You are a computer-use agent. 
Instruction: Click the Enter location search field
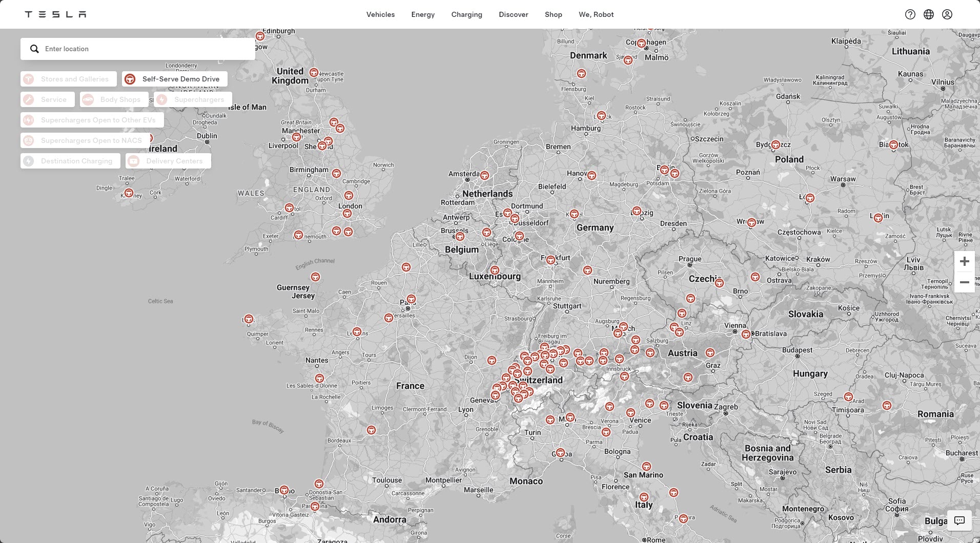click(x=144, y=49)
